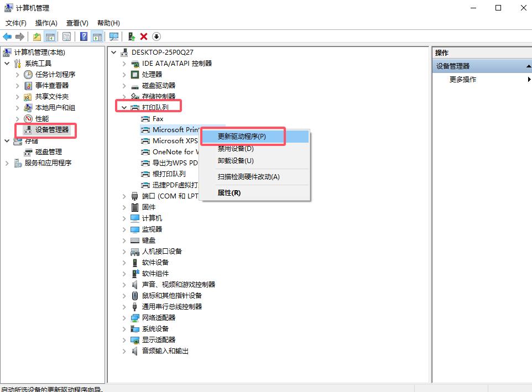Select 磁盘管理 in left tree

coord(49,151)
